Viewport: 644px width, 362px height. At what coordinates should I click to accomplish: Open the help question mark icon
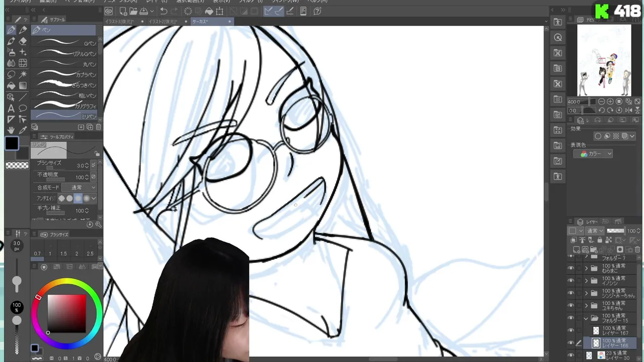(x=317, y=11)
